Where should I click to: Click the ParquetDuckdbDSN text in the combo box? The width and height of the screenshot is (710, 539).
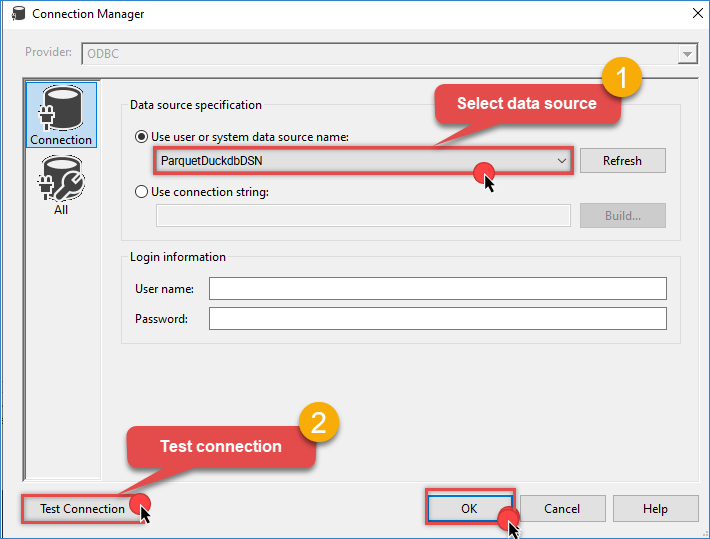pyautogui.click(x=210, y=160)
